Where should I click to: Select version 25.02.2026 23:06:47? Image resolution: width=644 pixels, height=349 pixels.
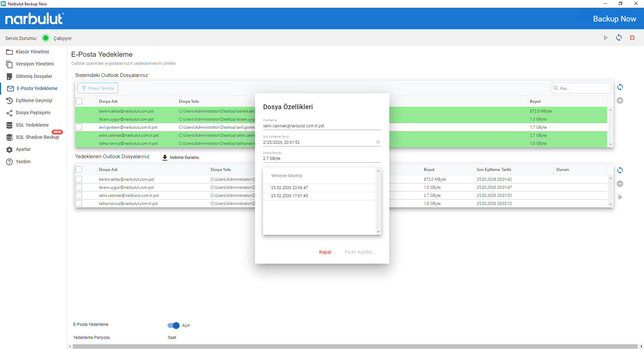289,188
